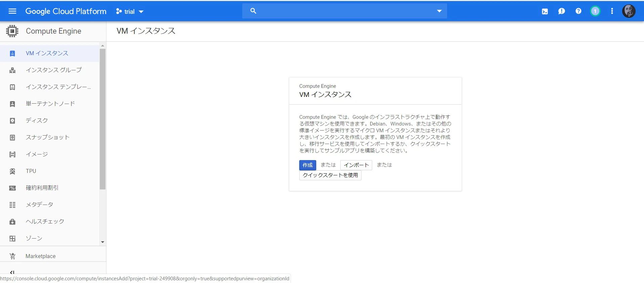Image resolution: width=644 pixels, height=283 pixels.
Task: Open 単一テナントノード menu item
Action: coord(50,104)
